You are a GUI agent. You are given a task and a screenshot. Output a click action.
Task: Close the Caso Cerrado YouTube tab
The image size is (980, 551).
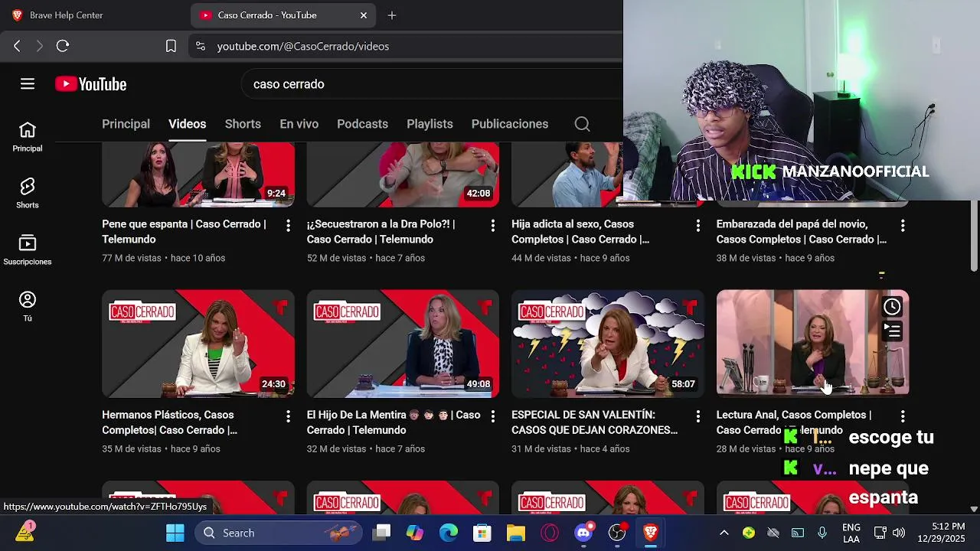[364, 15]
